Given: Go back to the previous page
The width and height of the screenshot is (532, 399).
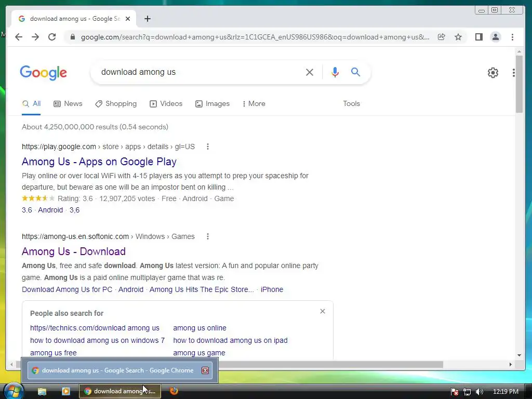Looking at the screenshot, I should point(19,37).
